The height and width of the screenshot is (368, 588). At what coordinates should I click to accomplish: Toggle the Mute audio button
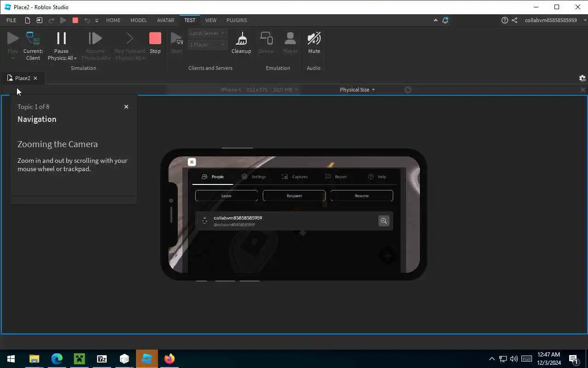314,43
